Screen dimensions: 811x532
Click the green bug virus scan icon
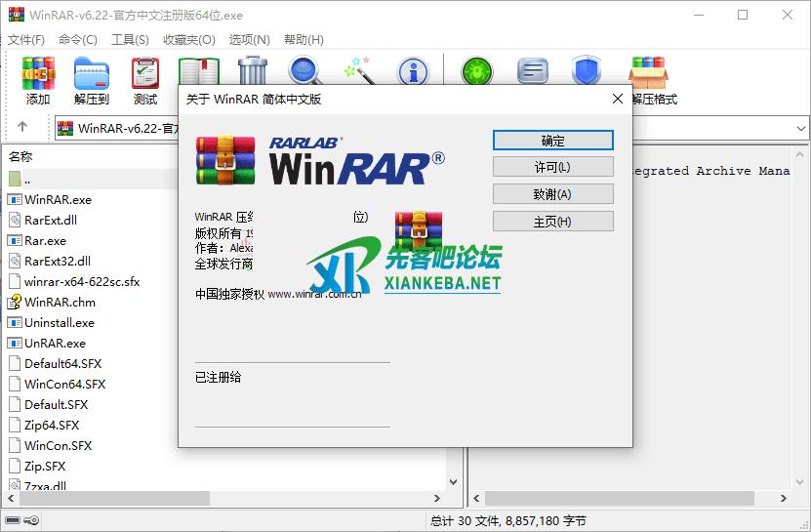click(478, 71)
